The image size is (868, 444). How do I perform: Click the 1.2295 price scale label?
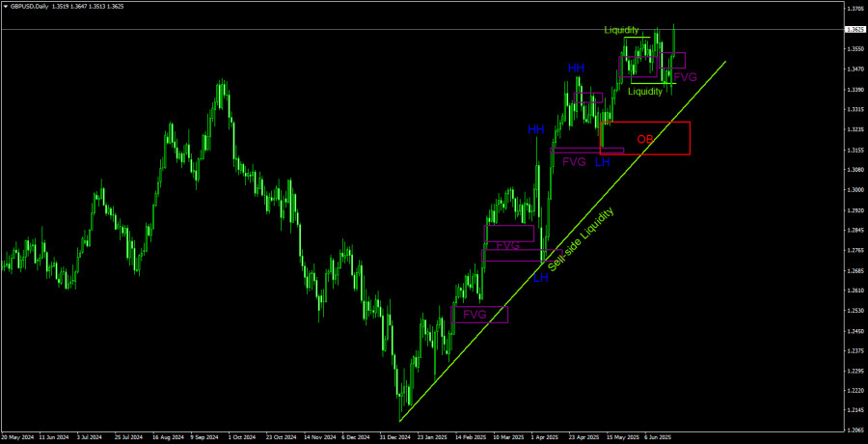pyautogui.click(x=855, y=372)
